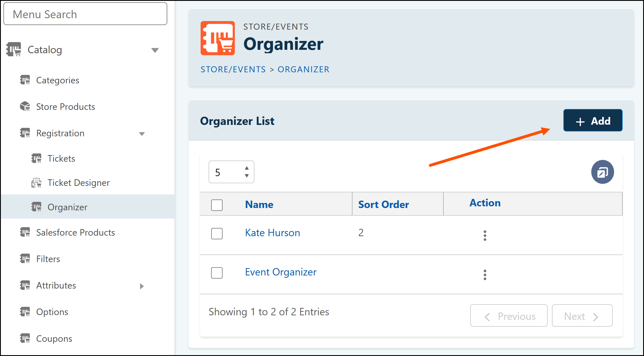Collapse the Catalog menu arrow
The height and width of the screenshot is (356, 644).
coord(155,50)
